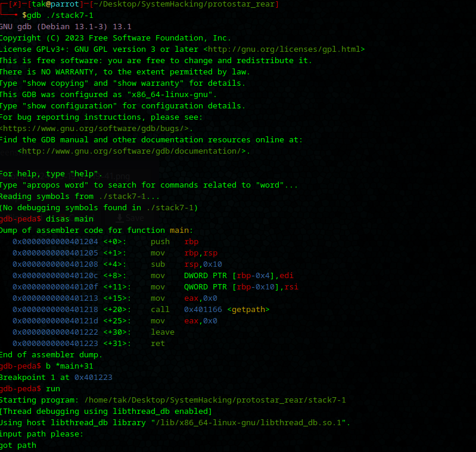Click the 'disas main' command
The image size is (476, 452).
point(70,219)
